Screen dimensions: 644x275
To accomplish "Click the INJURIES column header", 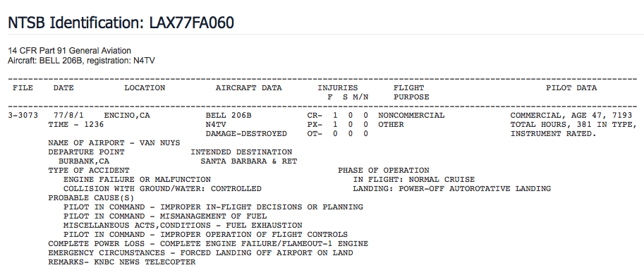I will [337, 88].
